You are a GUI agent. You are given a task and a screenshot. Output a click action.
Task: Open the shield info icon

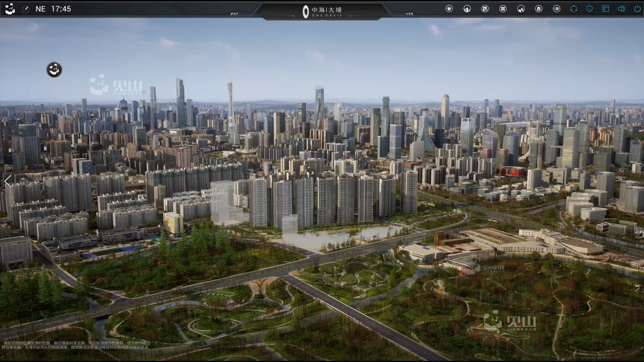pyautogui.click(x=590, y=9)
